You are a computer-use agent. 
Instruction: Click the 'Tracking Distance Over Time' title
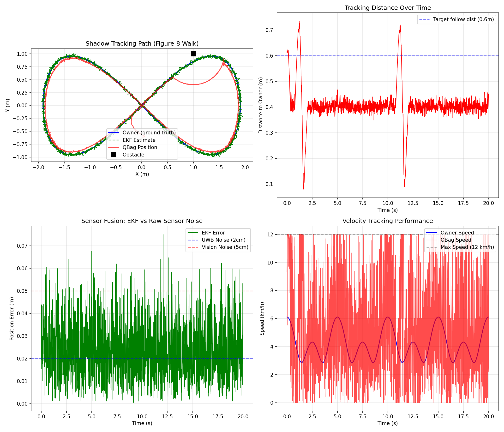pyautogui.click(x=388, y=8)
